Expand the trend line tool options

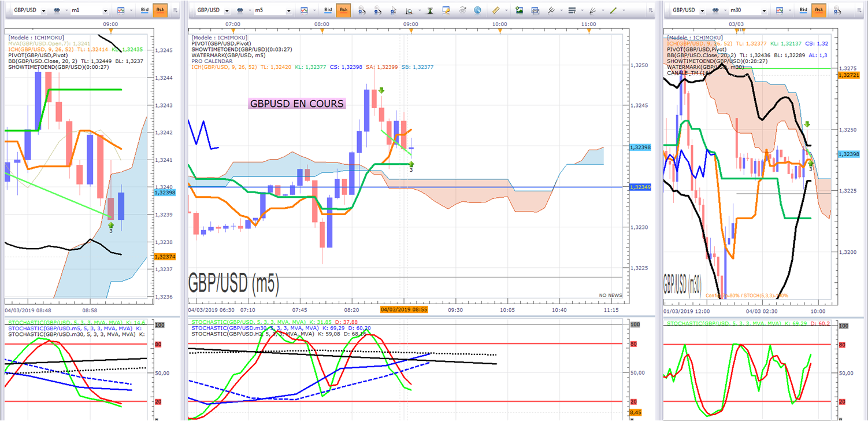pyautogui.click(x=623, y=10)
